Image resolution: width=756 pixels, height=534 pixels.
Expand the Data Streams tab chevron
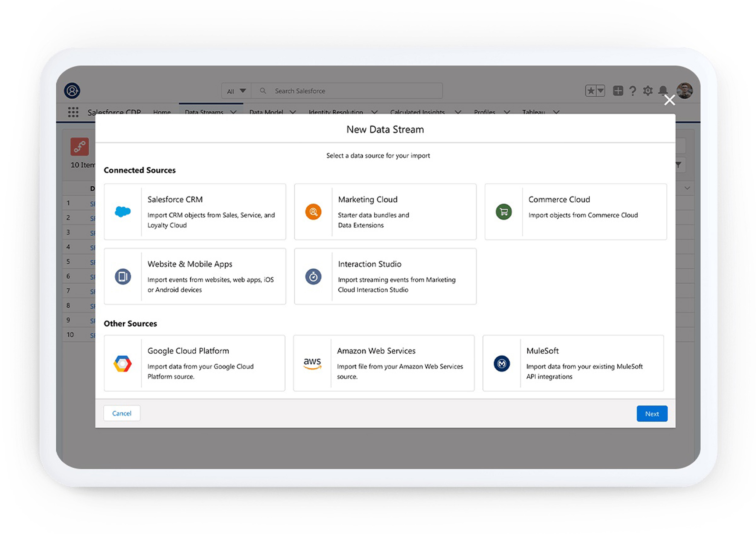pos(233,112)
